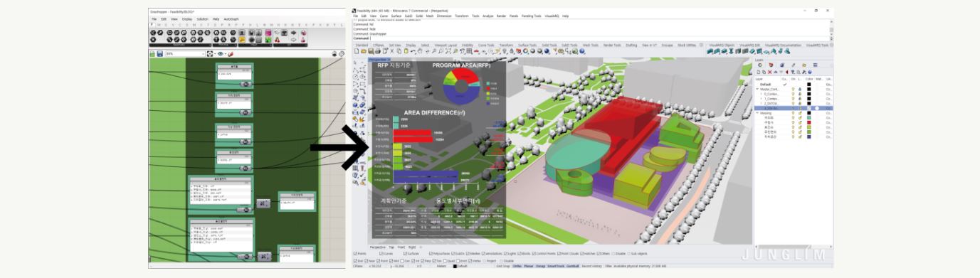
Task: Open the Analyze menu in Rhino
Action: [488, 16]
